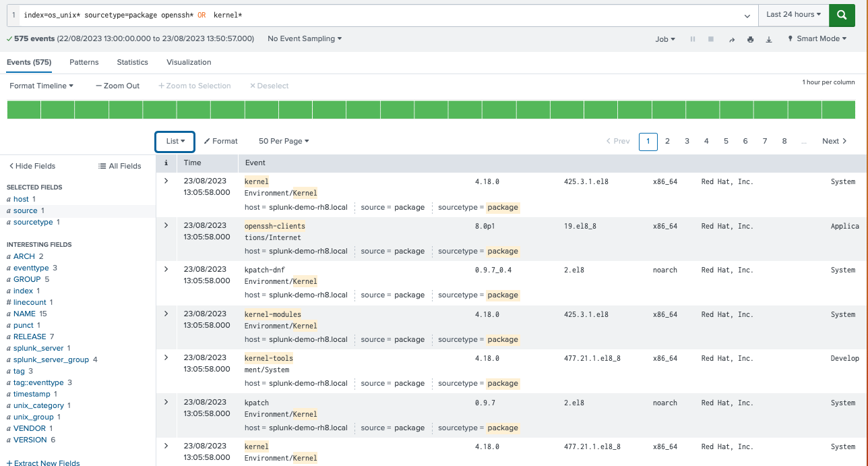Click inside the search query input

click(x=377, y=14)
